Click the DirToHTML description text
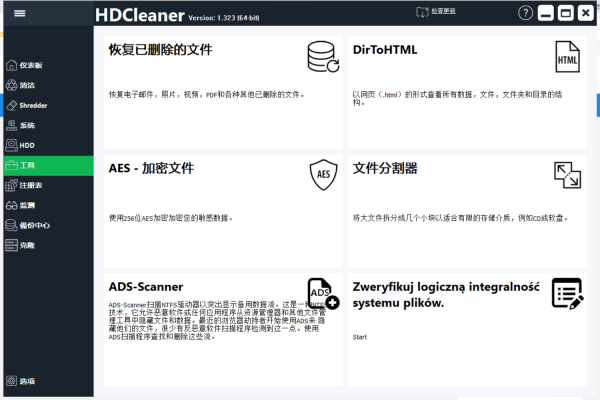600x400 pixels. click(x=457, y=98)
